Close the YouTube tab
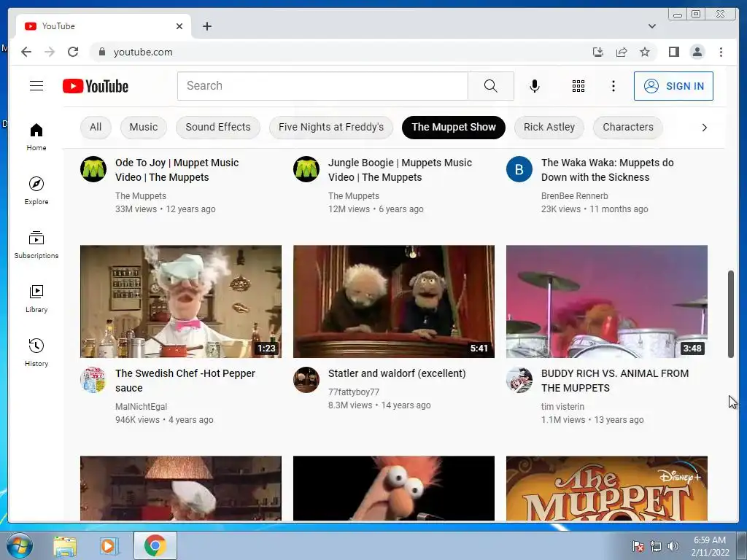747x560 pixels. (x=179, y=26)
